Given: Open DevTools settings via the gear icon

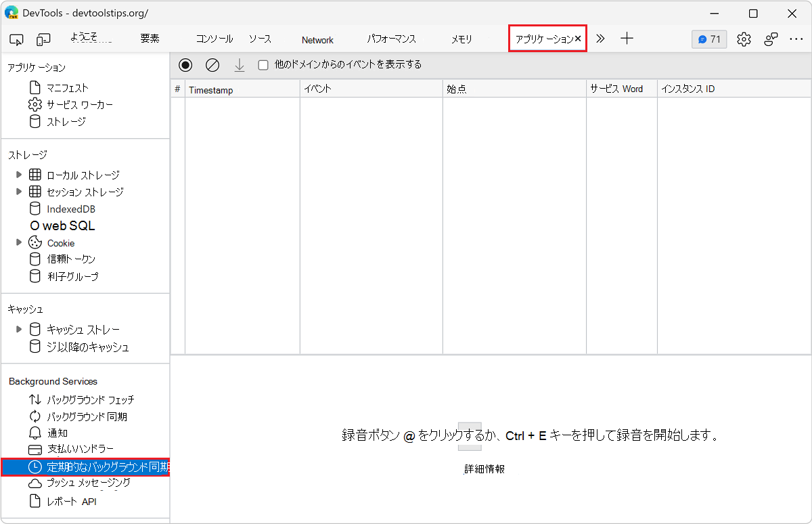Looking at the screenshot, I should click(744, 39).
